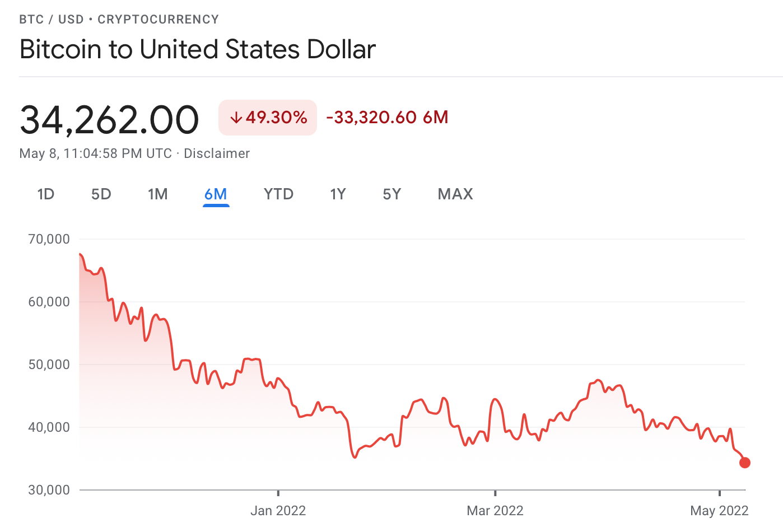The image size is (783, 532).
Task: Show the MAX price history
Action: click(455, 194)
